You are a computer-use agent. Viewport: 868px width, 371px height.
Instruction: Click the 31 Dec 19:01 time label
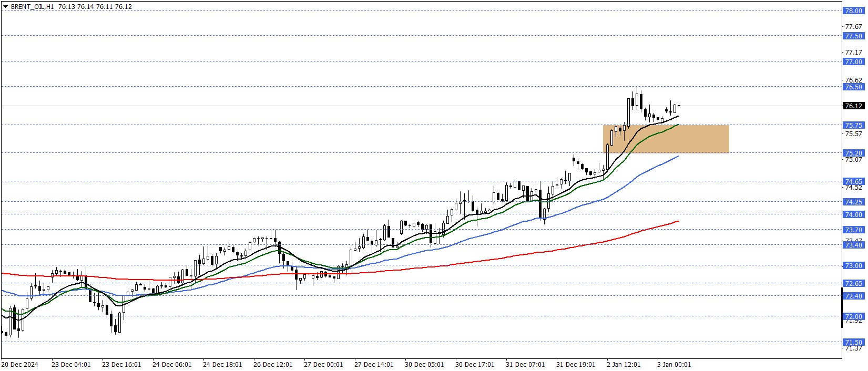(576, 364)
